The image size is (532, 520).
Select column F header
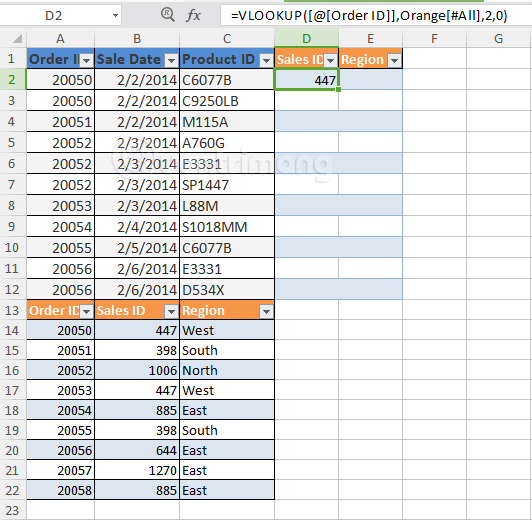click(x=434, y=38)
